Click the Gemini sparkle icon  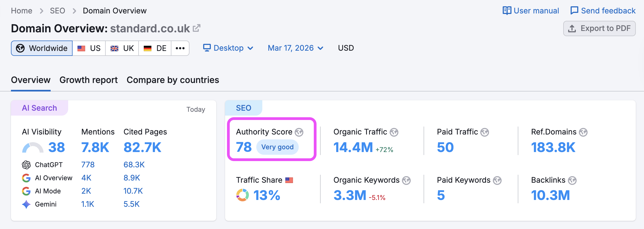pyautogui.click(x=26, y=204)
